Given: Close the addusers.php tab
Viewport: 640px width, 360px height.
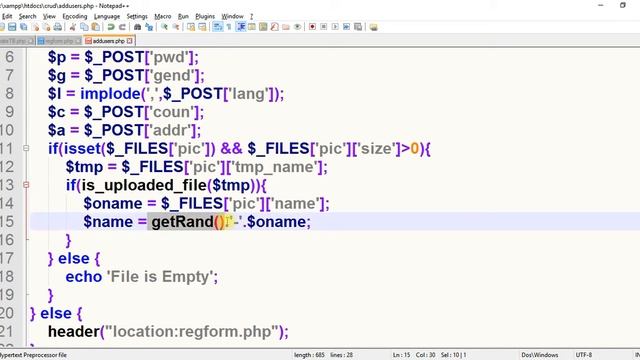Looking at the screenshot, I should coord(130,41).
